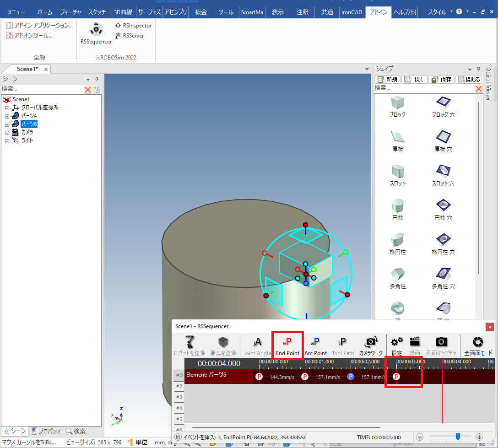Open the 設定 settings gear
Viewport: 498px width, 448px height.
(x=396, y=346)
